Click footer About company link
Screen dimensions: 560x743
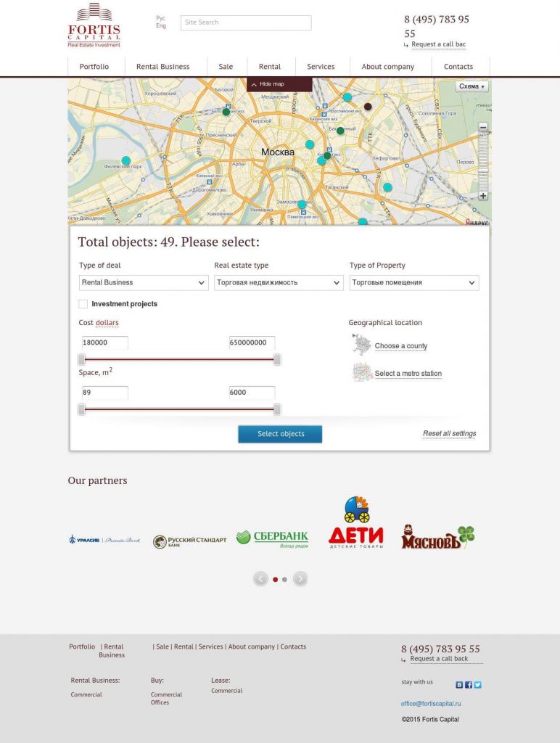click(x=252, y=646)
